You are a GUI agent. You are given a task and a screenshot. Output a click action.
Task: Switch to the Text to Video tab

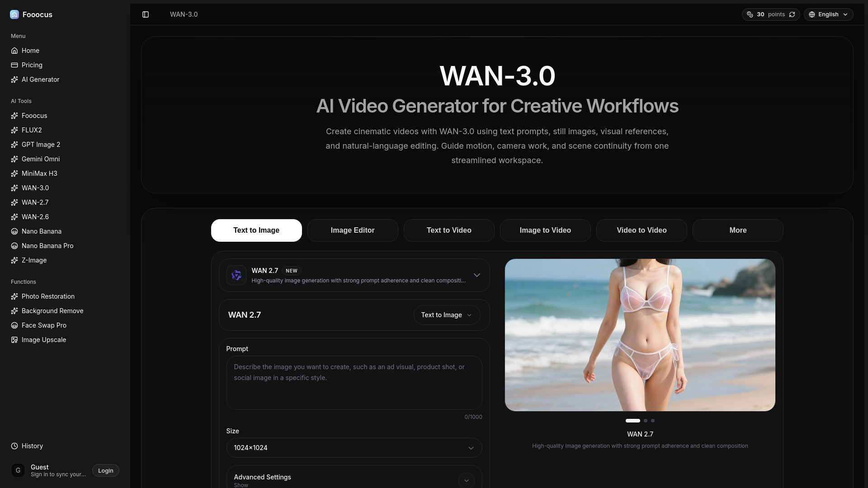(449, 230)
